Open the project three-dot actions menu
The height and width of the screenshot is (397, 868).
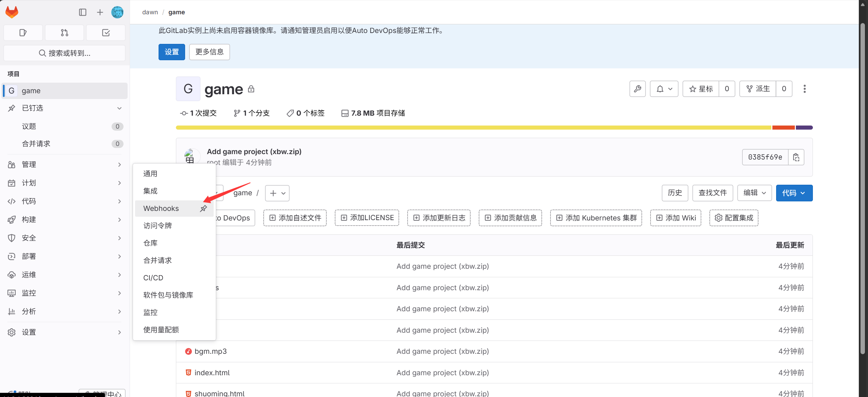click(804, 89)
